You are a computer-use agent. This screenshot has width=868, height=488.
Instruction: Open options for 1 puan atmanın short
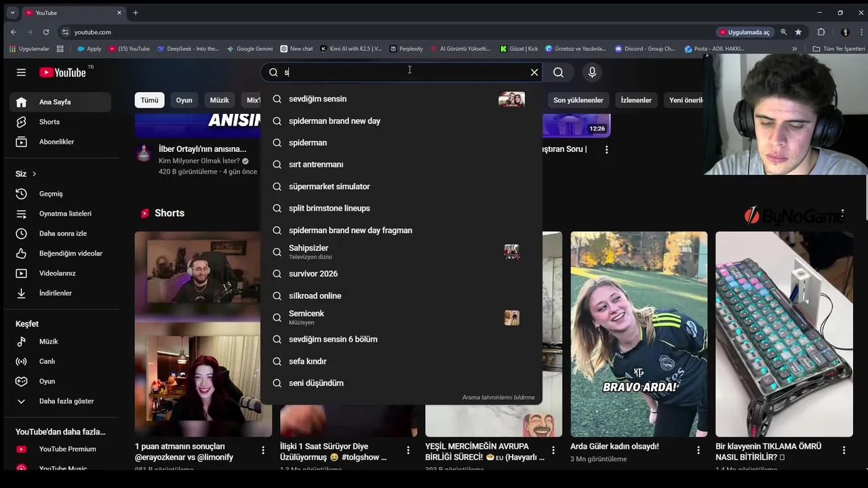(263, 450)
